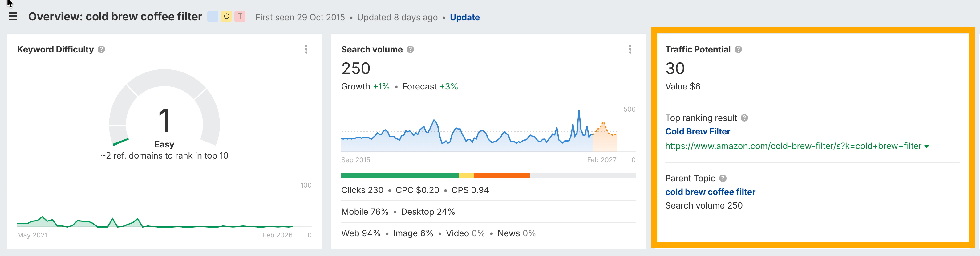This screenshot has height=256, width=980.
Task: Click Search volume help icon
Action: (x=410, y=50)
